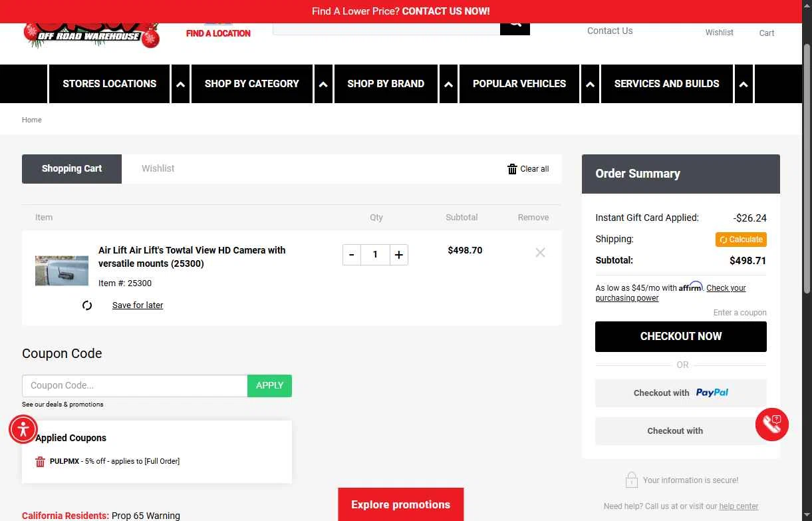
Task: Open the Air Lift camera product title
Action: (x=192, y=257)
